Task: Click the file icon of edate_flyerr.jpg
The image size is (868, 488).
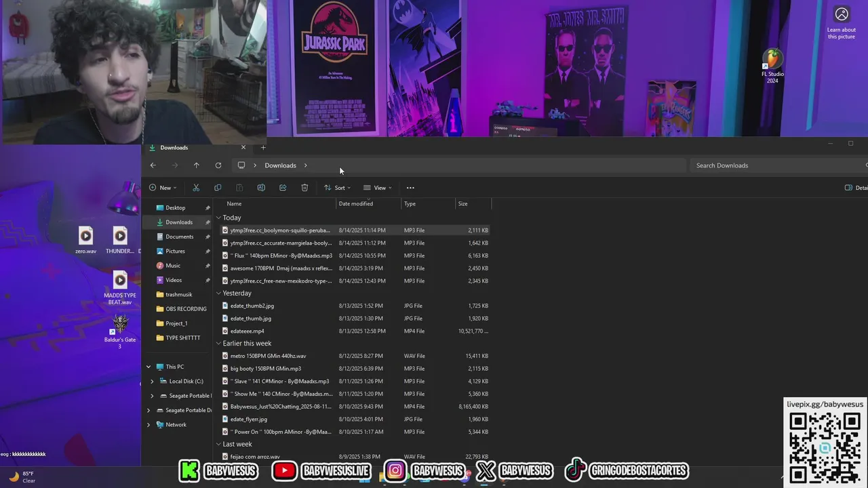Action: [225, 419]
